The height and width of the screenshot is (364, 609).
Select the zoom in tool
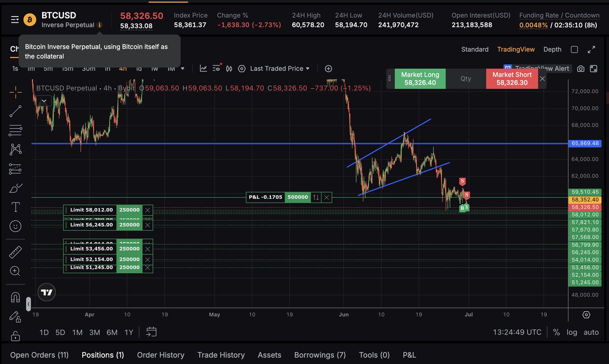click(x=16, y=271)
